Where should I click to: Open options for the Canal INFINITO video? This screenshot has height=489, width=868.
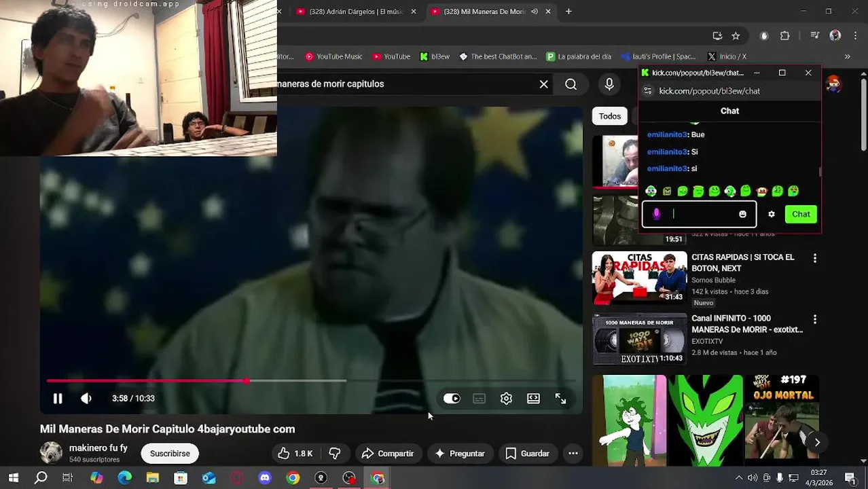815,319
